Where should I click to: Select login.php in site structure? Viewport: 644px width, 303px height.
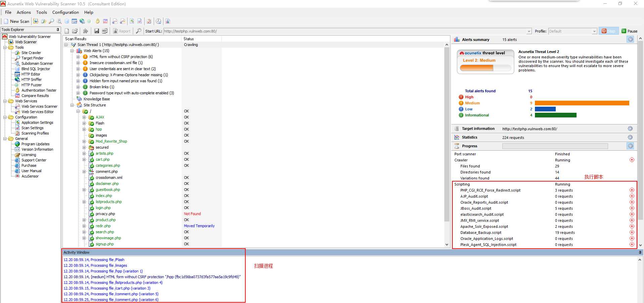103,208
